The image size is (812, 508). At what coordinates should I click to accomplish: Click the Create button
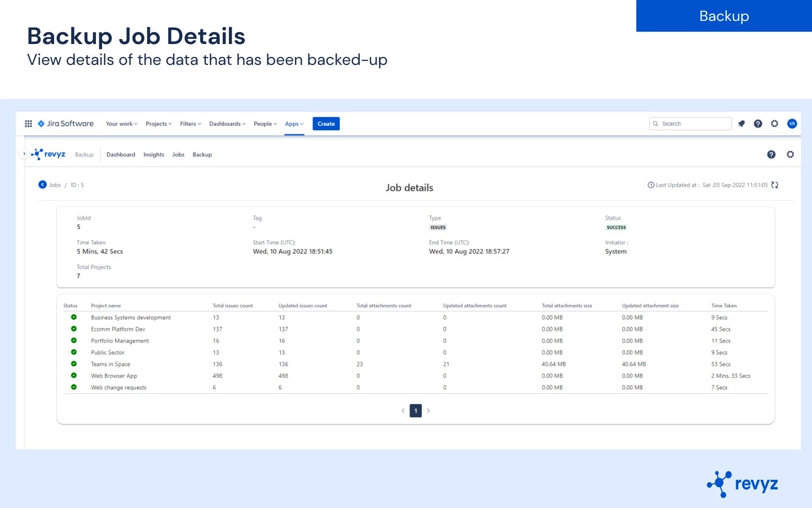[x=326, y=124]
